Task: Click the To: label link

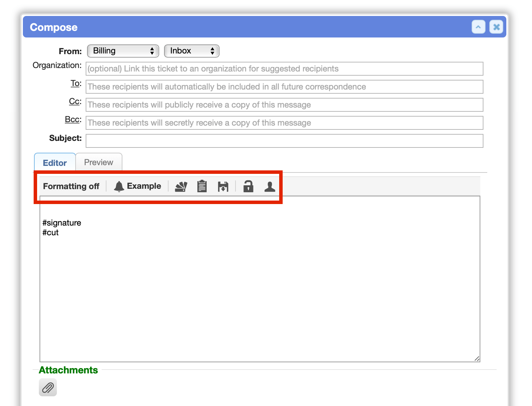Action: click(76, 83)
